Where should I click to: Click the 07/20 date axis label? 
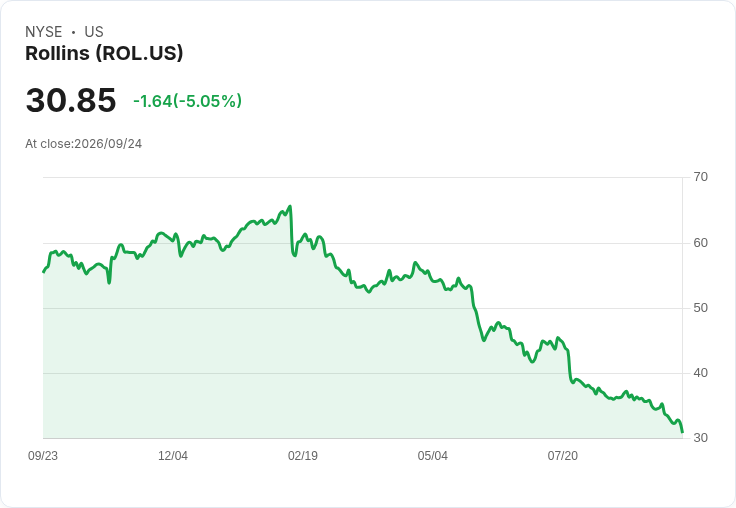pyautogui.click(x=562, y=456)
